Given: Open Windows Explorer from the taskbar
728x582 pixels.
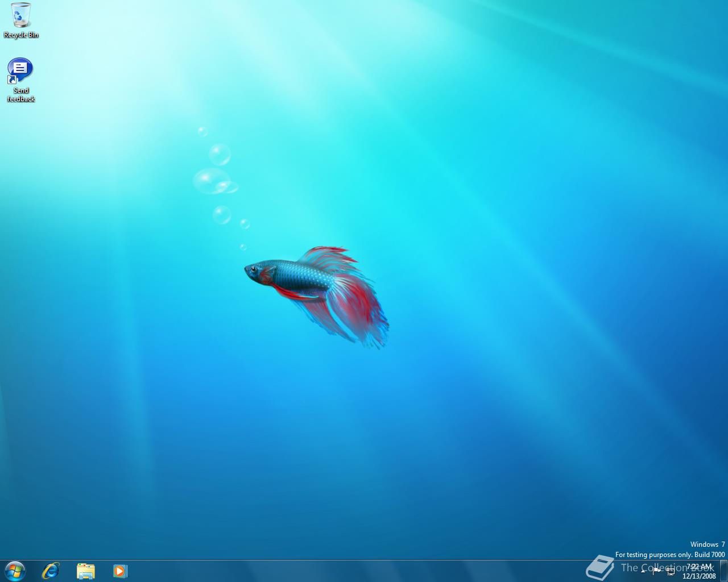Looking at the screenshot, I should [85, 571].
